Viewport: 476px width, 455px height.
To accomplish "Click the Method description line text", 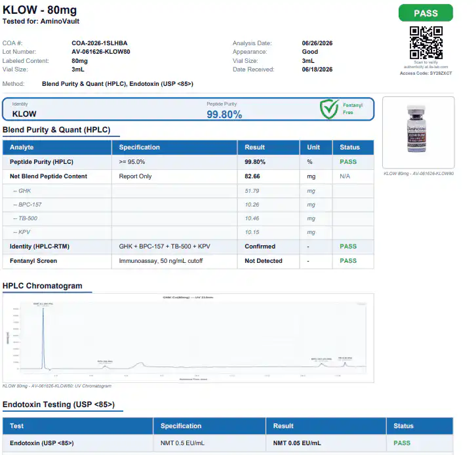I will coord(117,84).
